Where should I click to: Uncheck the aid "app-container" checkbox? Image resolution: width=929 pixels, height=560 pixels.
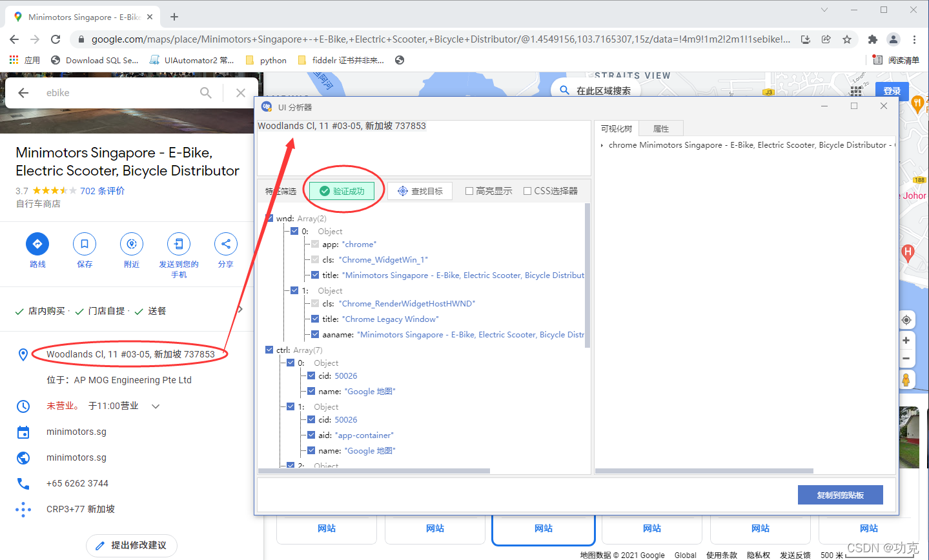click(311, 435)
